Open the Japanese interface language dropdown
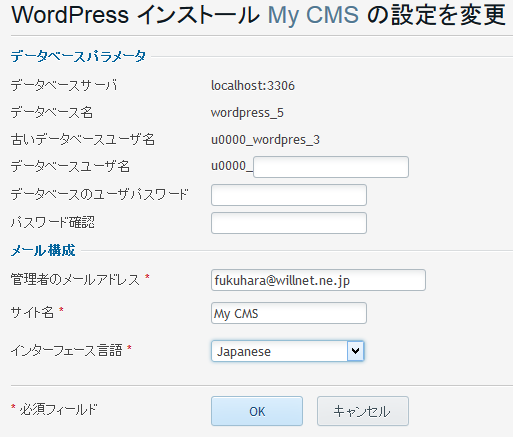513x437 pixels. point(288,351)
